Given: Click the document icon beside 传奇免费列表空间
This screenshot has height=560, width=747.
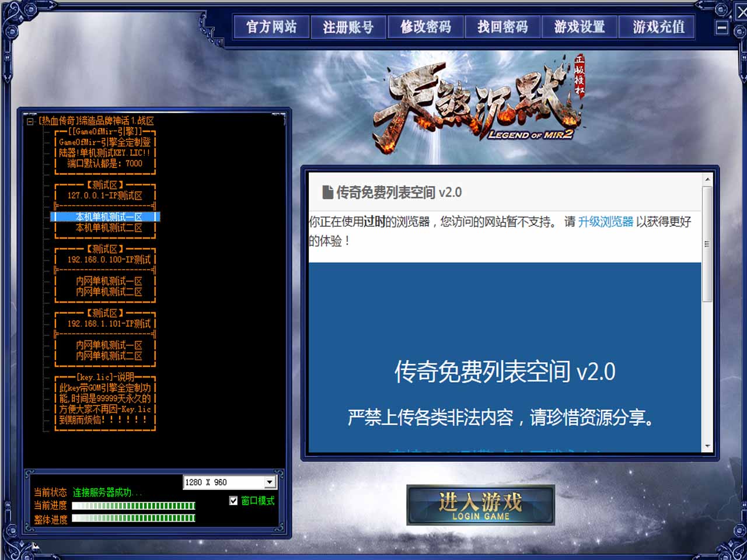Looking at the screenshot, I should click(x=328, y=192).
